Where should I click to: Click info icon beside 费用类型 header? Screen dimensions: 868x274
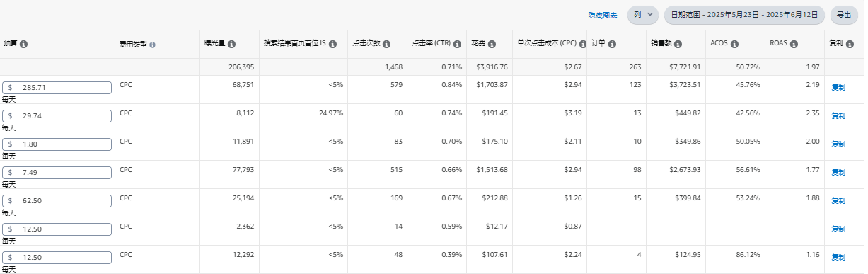pyautogui.click(x=153, y=45)
